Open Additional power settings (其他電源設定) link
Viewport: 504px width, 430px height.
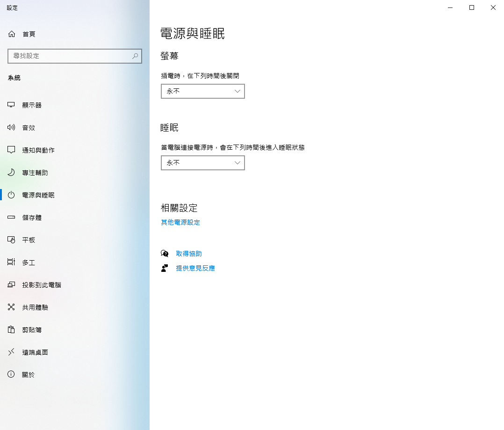[180, 223]
